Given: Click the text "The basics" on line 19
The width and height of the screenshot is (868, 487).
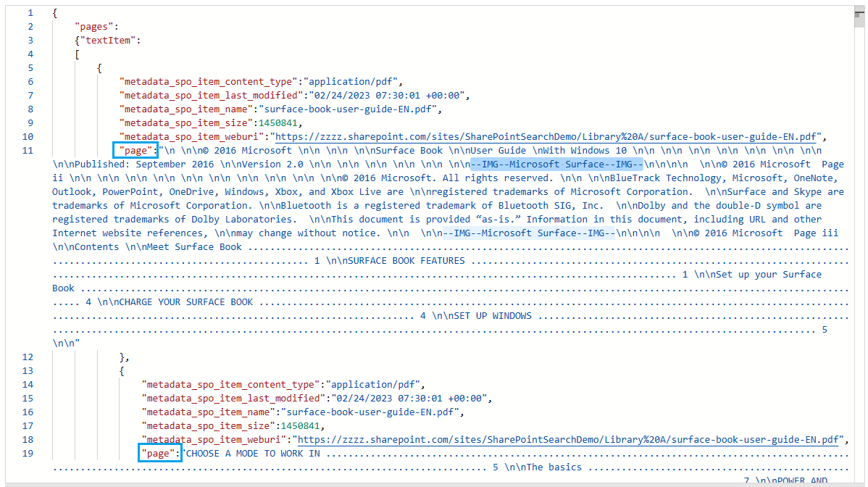Looking at the screenshot, I should coord(554,467).
